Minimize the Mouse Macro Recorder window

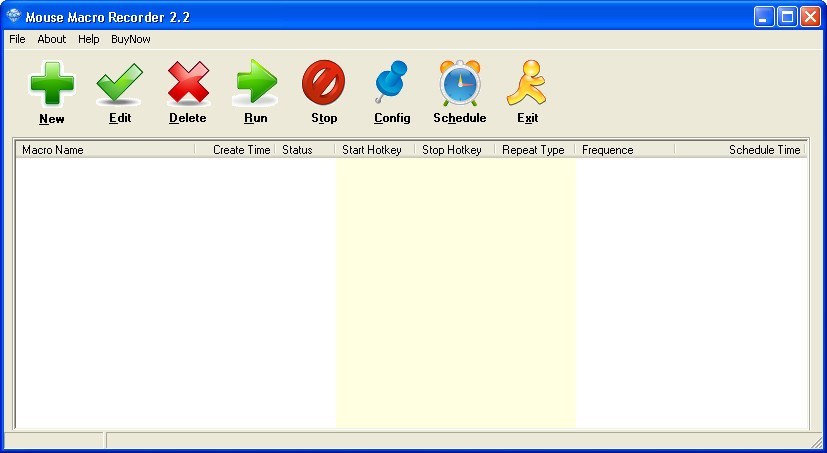[x=763, y=17]
